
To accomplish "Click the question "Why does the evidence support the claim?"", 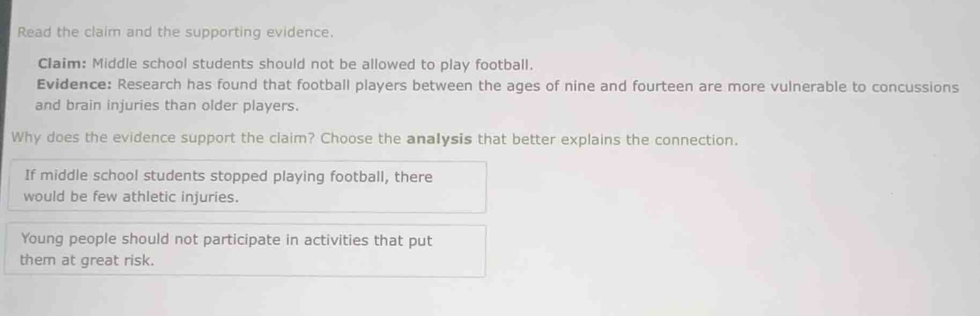I will [x=163, y=138].
